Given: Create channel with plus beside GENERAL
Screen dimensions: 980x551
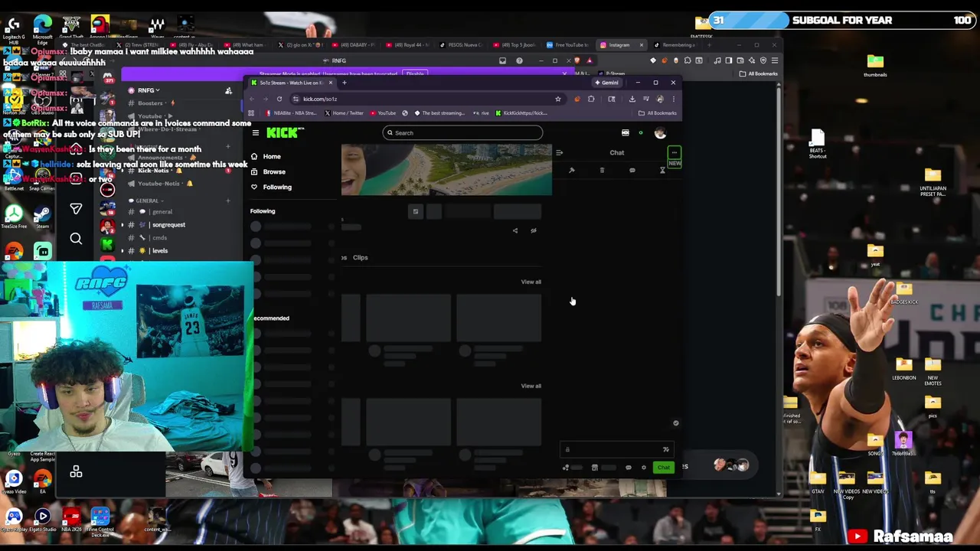Looking at the screenshot, I should tap(227, 201).
